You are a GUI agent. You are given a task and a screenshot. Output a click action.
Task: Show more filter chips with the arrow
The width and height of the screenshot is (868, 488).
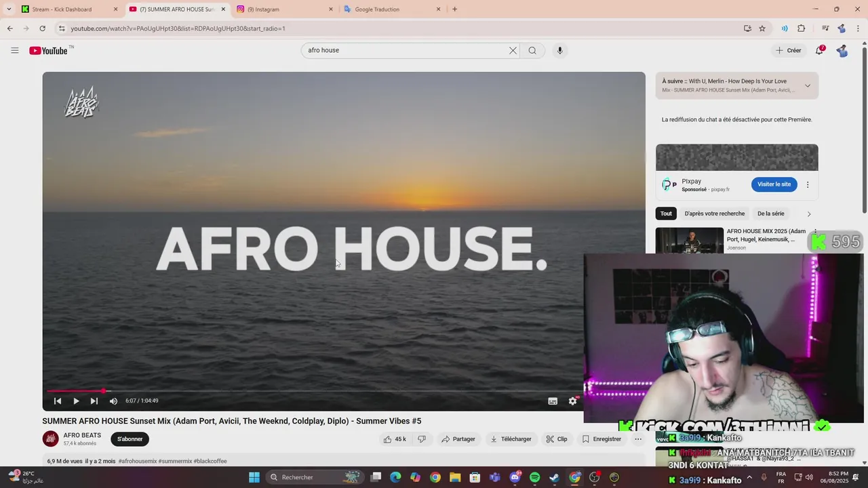point(809,214)
